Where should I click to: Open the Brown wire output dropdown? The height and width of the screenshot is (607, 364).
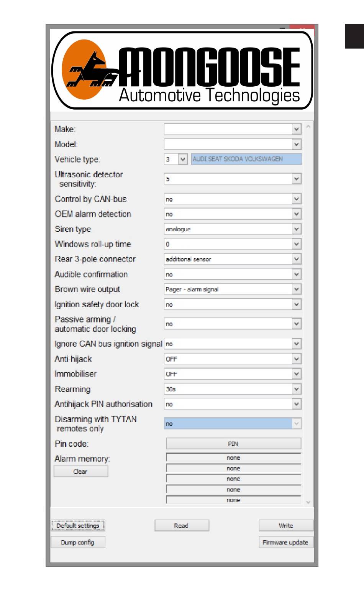233,289
